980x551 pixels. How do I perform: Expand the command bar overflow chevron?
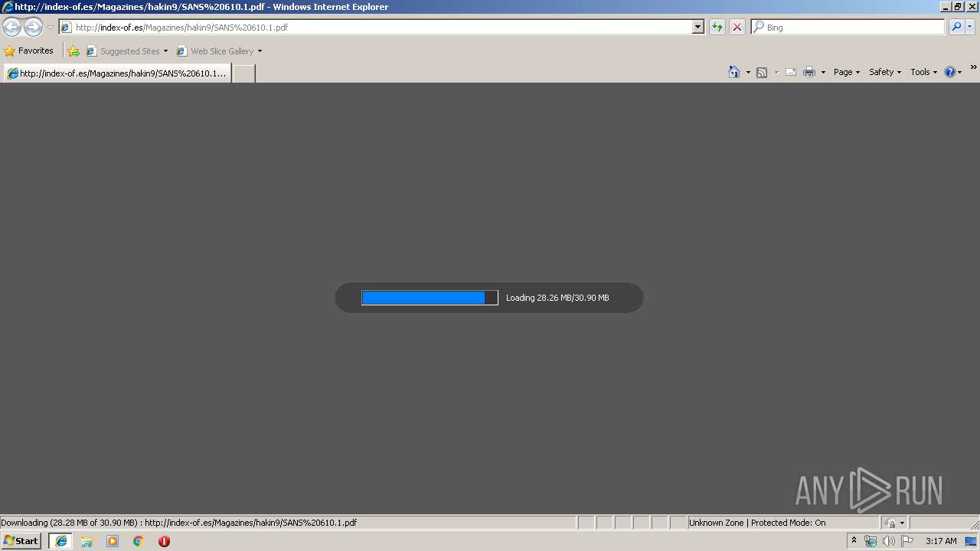pyautogui.click(x=973, y=68)
